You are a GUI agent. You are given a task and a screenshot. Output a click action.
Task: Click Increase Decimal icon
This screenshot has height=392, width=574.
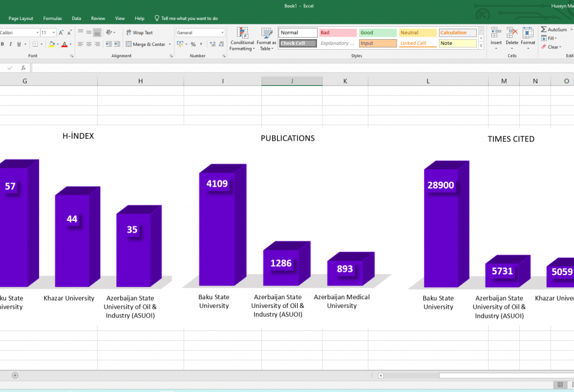213,44
